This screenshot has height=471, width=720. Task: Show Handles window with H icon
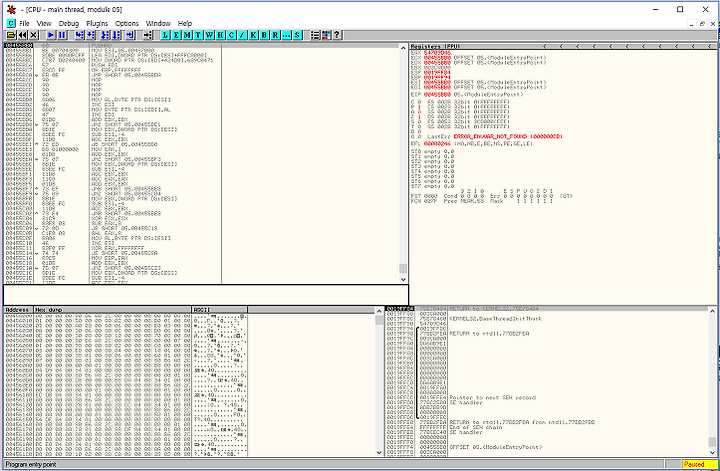tap(220, 35)
